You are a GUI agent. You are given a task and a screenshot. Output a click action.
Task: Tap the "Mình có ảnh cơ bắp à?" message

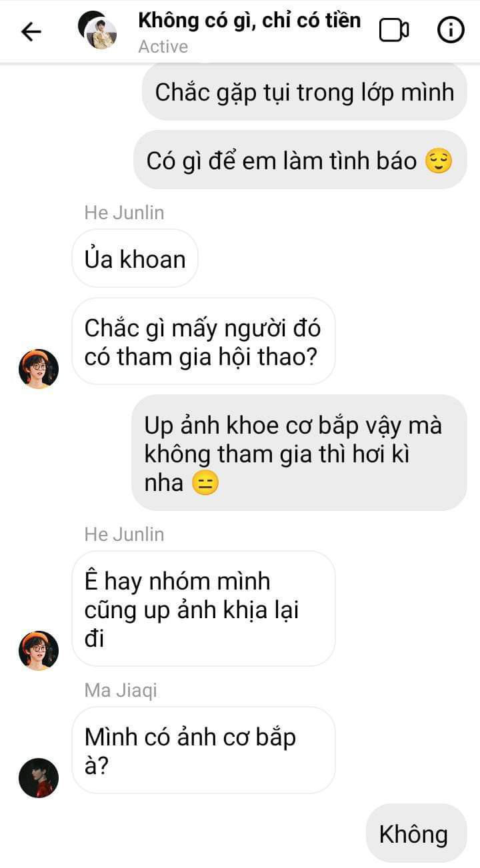[203, 750]
